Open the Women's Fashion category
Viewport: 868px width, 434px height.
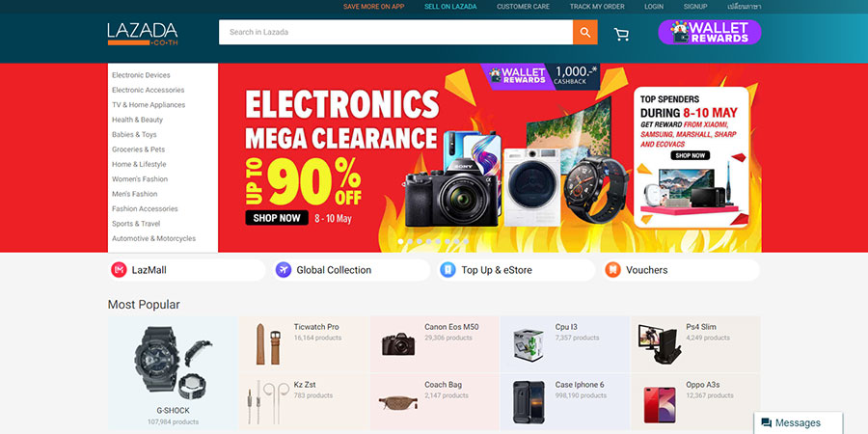(140, 179)
